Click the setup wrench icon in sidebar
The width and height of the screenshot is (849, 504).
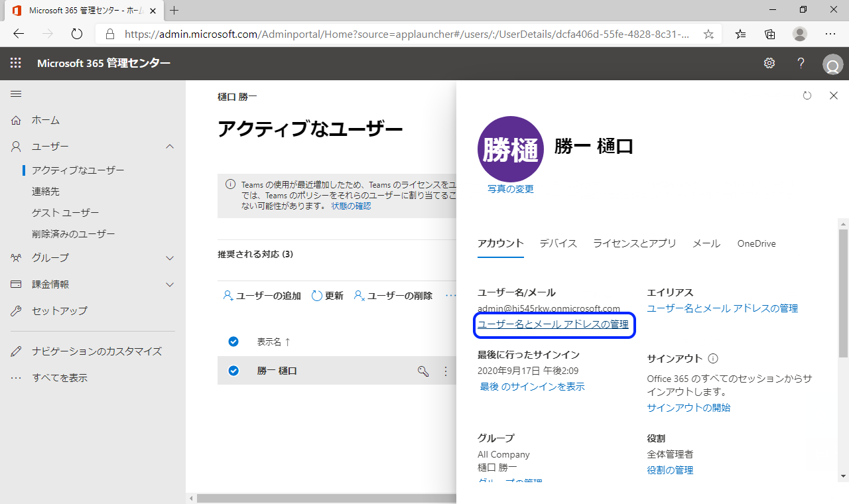17,310
